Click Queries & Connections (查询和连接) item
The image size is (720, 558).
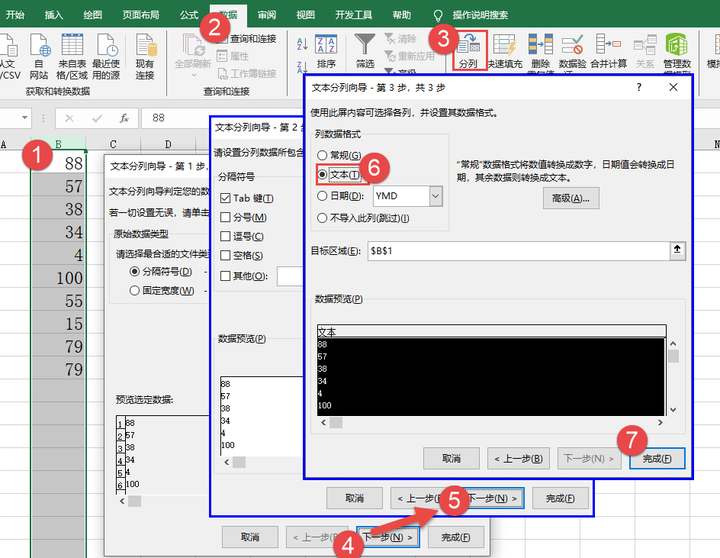pos(247,39)
